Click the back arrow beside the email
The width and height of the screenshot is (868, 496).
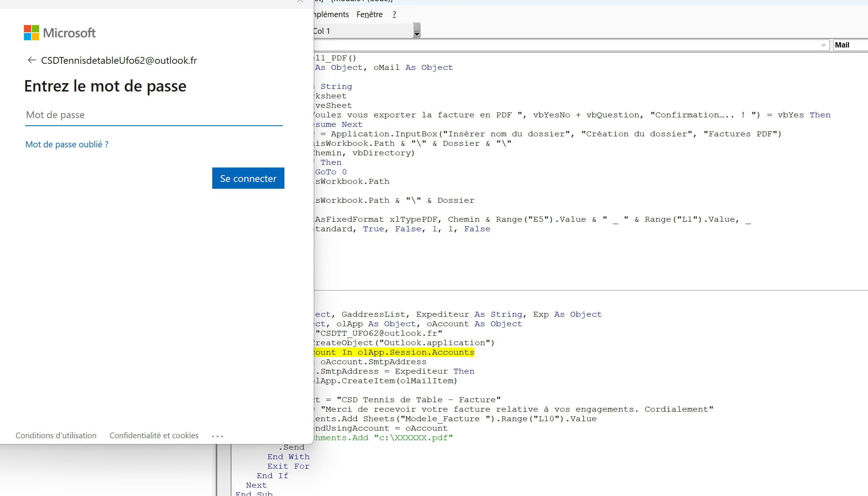pos(32,60)
